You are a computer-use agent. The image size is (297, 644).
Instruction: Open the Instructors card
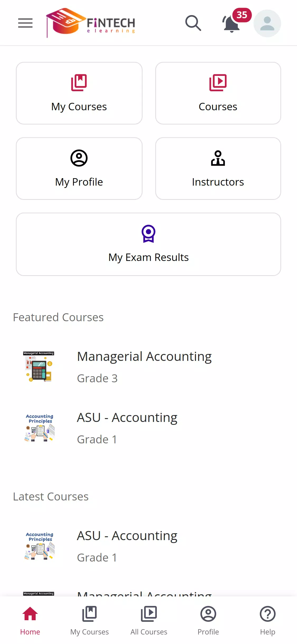coord(218,168)
